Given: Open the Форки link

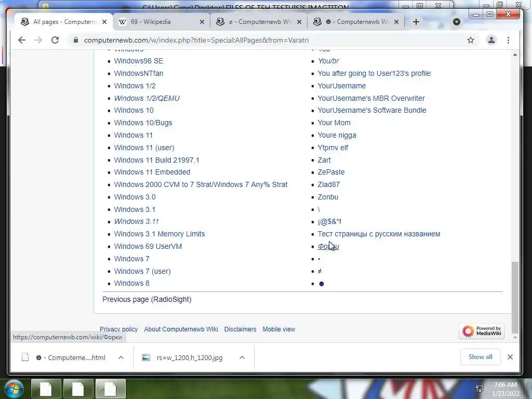Looking at the screenshot, I should coord(328,246).
